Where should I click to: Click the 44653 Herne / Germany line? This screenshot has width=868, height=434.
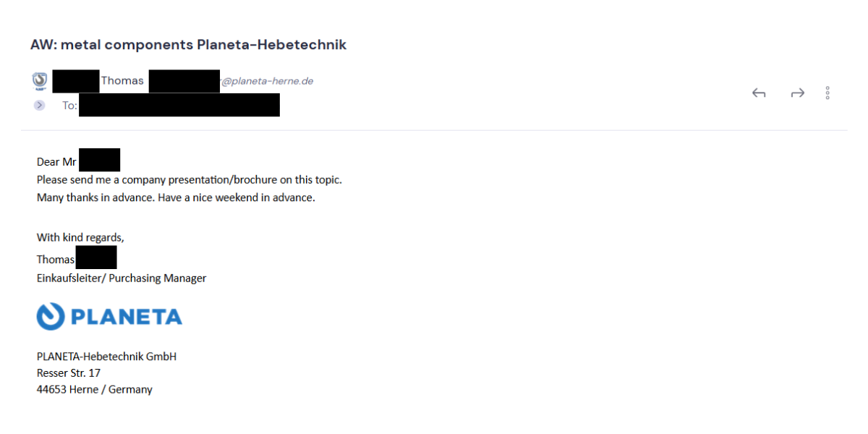(95, 389)
